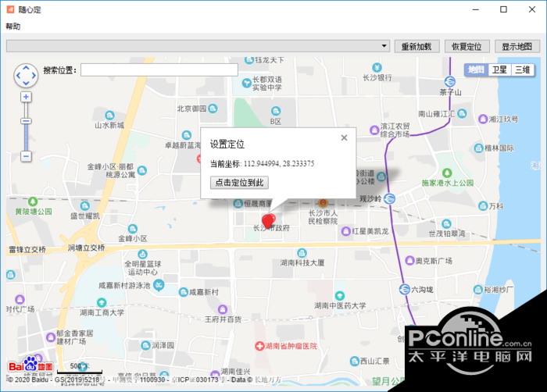Pan map right with compass arrow
The height and width of the screenshot is (392, 547).
34,75
